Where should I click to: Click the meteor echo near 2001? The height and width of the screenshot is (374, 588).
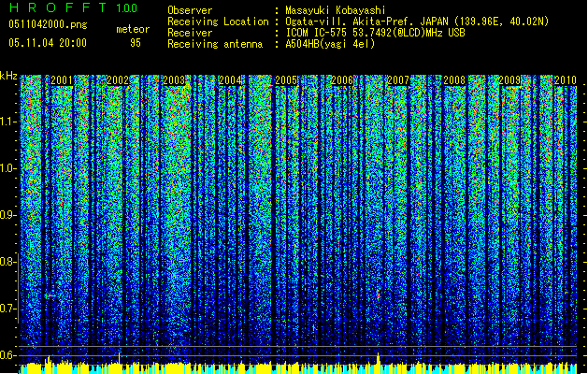click(50, 295)
